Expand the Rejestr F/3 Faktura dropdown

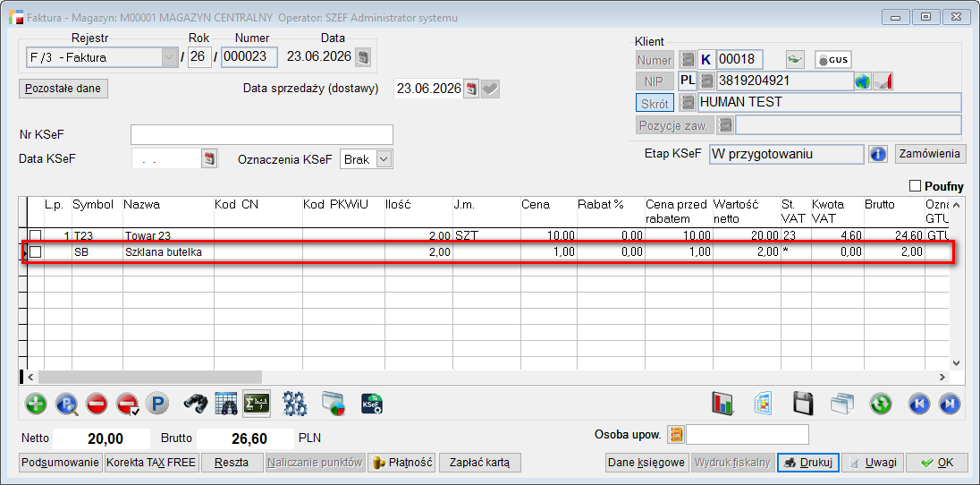[169, 57]
